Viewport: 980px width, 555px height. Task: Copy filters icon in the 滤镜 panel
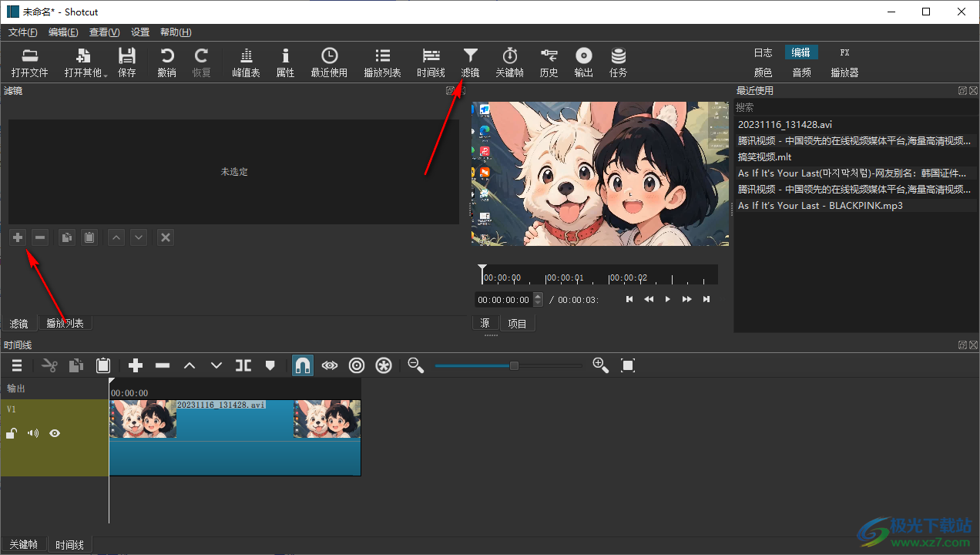(67, 237)
